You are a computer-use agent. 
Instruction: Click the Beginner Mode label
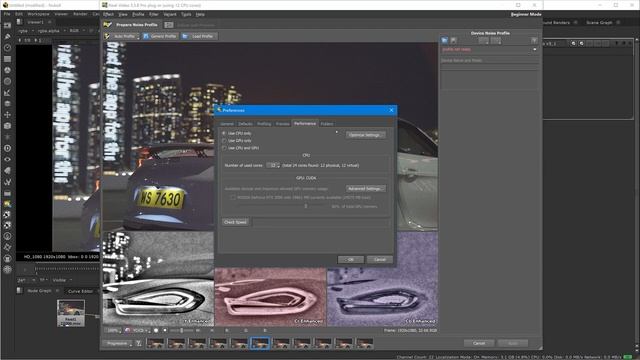pyautogui.click(x=526, y=14)
